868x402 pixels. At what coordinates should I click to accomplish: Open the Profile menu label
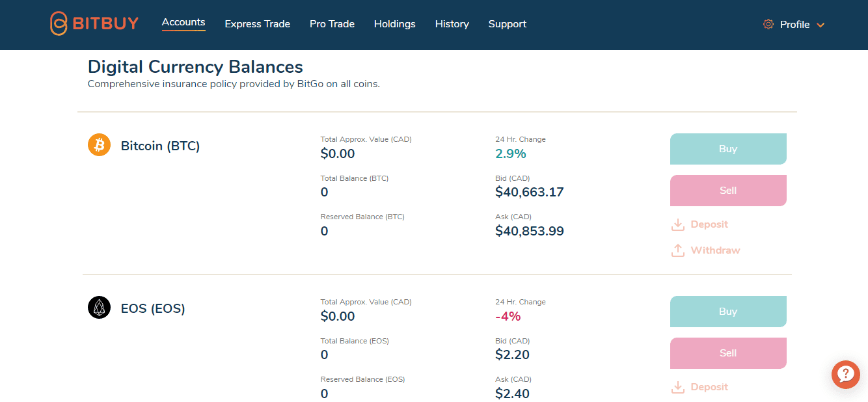click(795, 24)
